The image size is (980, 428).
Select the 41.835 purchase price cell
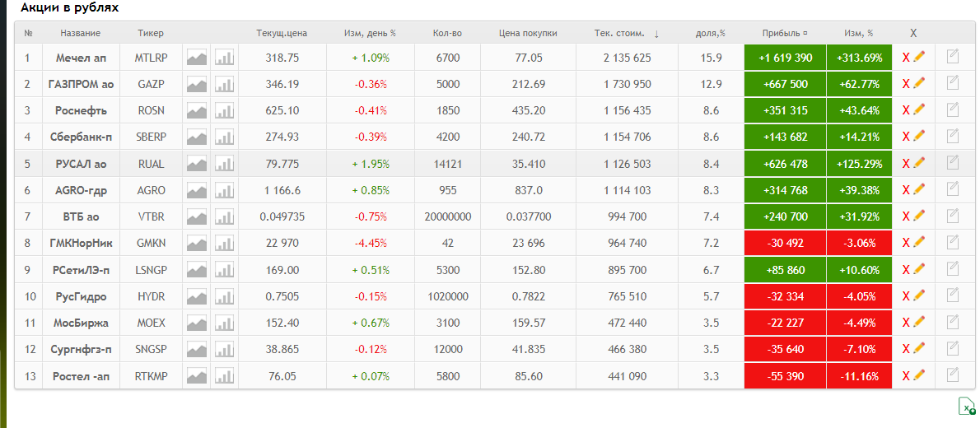(528, 349)
